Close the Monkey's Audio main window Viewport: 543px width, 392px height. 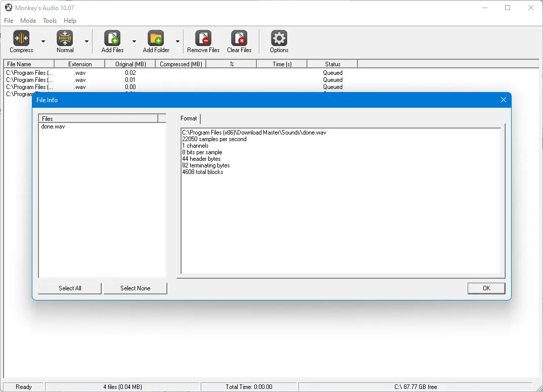pos(530,8)
